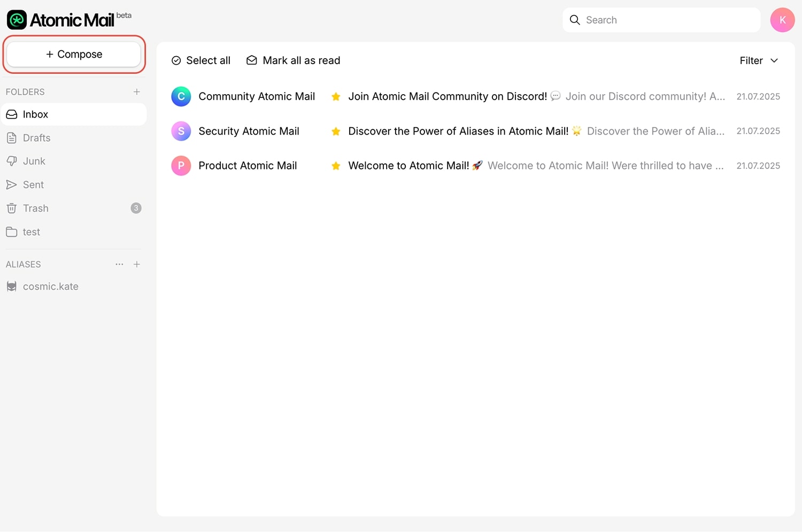
Task: Open the Trash folder
Action: [x=74, y=208]
